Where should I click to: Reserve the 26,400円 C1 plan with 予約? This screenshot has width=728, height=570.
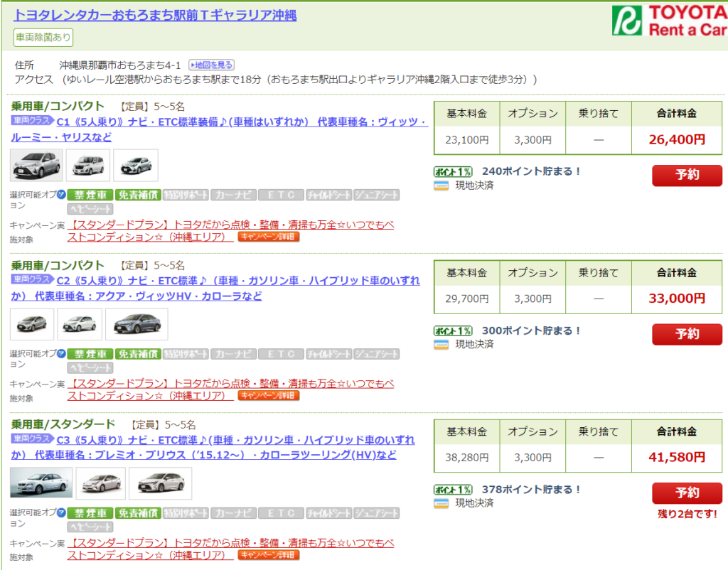tap(687, 175)
